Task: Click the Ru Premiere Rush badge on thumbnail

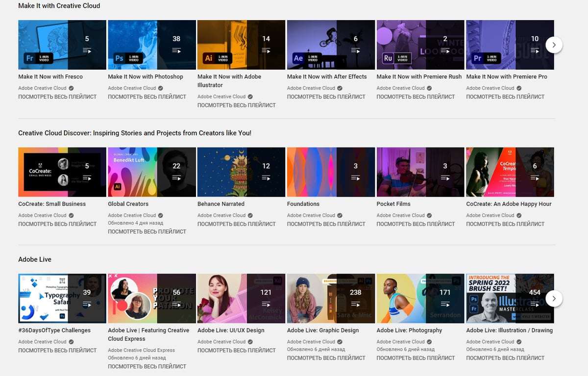Action: 388,58
